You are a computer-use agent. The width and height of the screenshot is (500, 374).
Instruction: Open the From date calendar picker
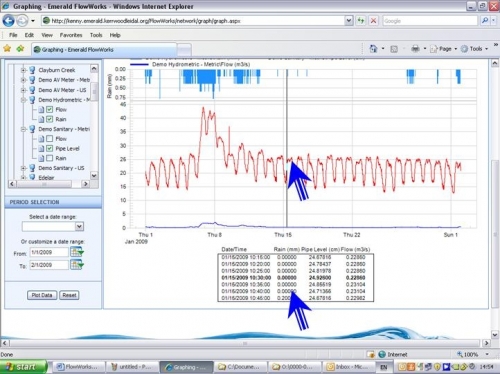(x=77, y=252)
